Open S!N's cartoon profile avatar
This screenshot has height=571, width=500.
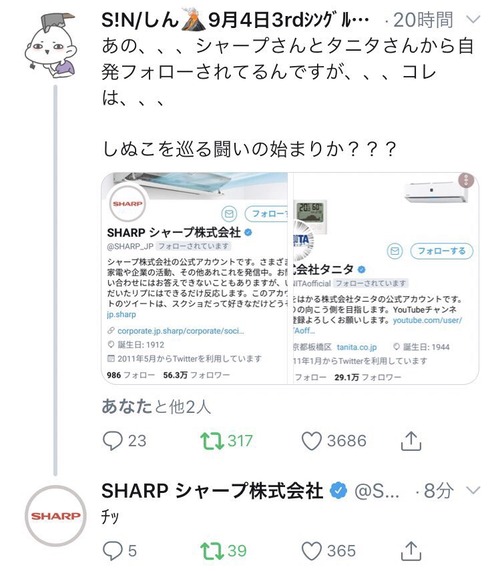pos(51,46)
